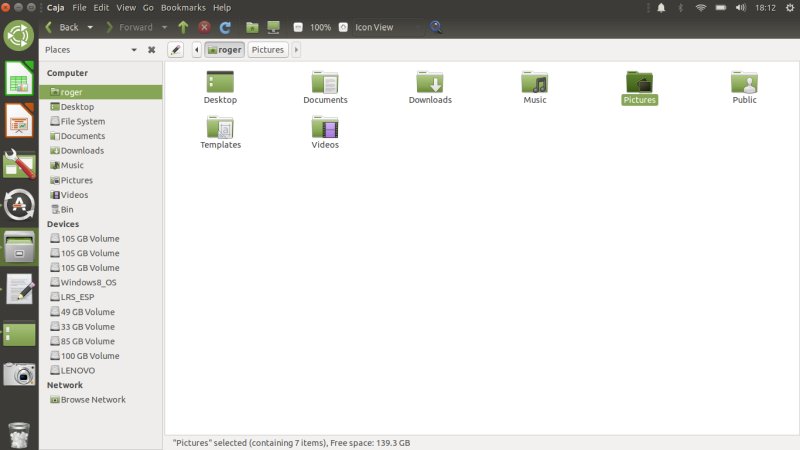Open the Icon View mode dropdown
The height and width of the screenshot is (450, 800).
click(x=387, y=27)
